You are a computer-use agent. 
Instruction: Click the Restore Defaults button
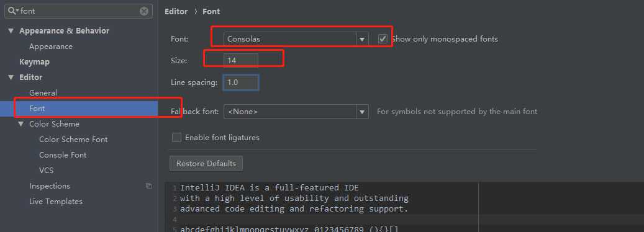(x=206, y=164)
